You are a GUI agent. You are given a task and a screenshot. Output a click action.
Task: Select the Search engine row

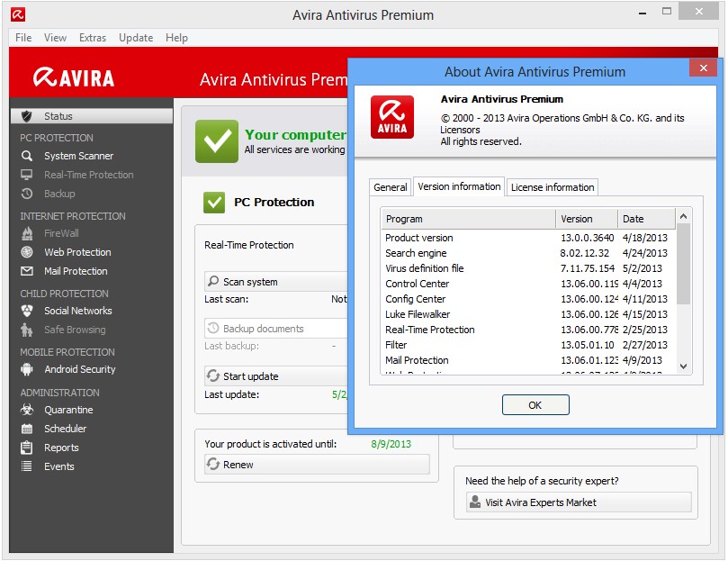pyautogui.click(x=526, y=253)
